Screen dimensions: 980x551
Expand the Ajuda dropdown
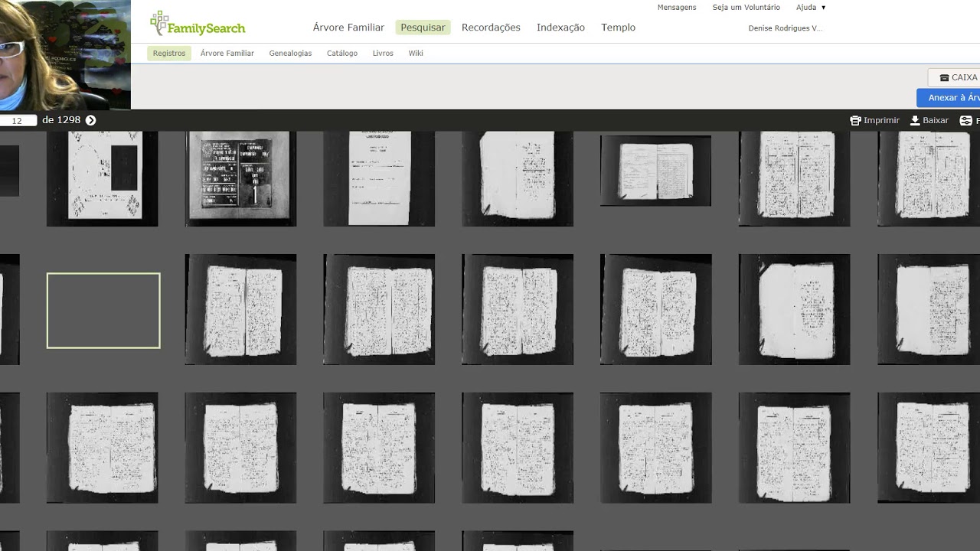811,8
